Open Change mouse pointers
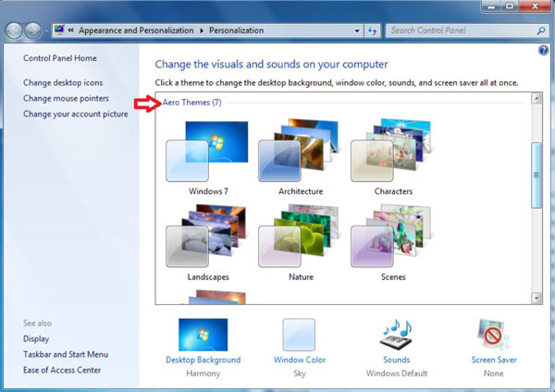 [x=66, y=98]
